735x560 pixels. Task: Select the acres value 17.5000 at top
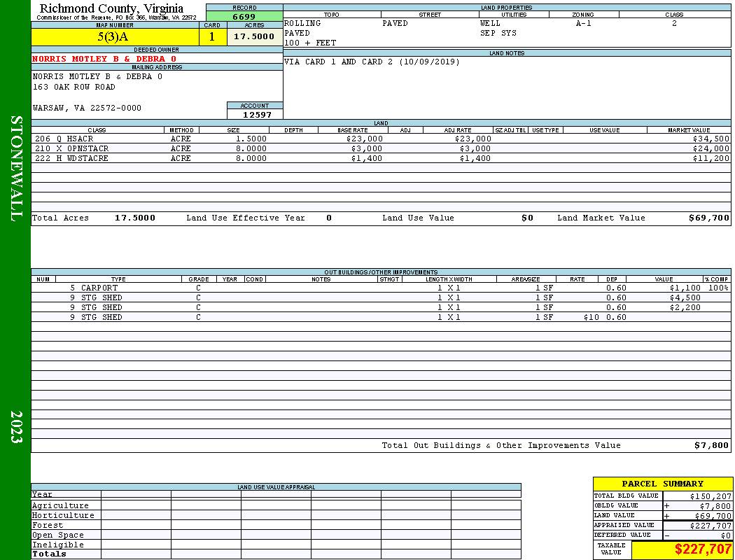point(254,36)
